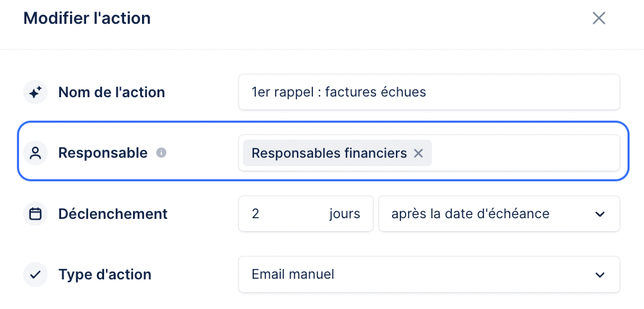Click the Responsable label text
This screenshot has height=309, width=644.
(103, 153)
